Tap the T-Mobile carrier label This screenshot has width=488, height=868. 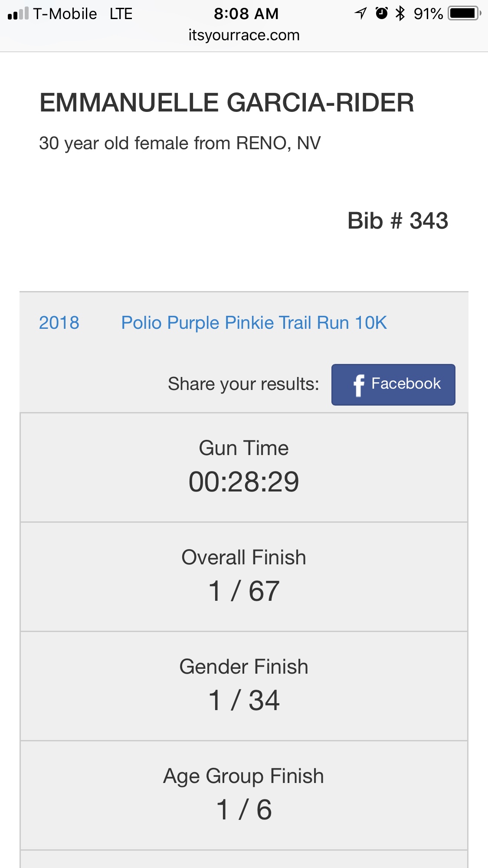65,14
